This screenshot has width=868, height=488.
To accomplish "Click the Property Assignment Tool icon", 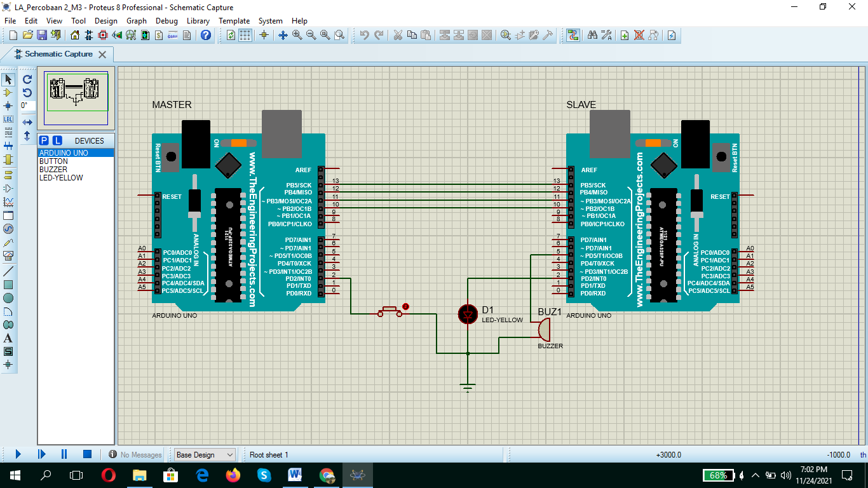I will click(x=606, y=35).
